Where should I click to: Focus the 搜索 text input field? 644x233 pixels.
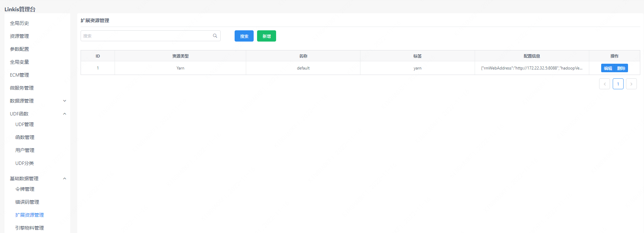[146, 36]
